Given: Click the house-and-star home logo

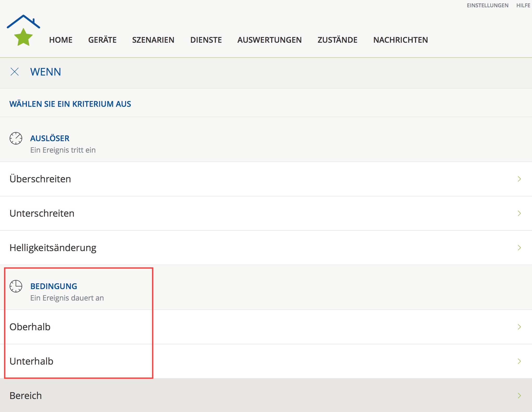Looking at the screenshot, I should [x=23, y=30].
